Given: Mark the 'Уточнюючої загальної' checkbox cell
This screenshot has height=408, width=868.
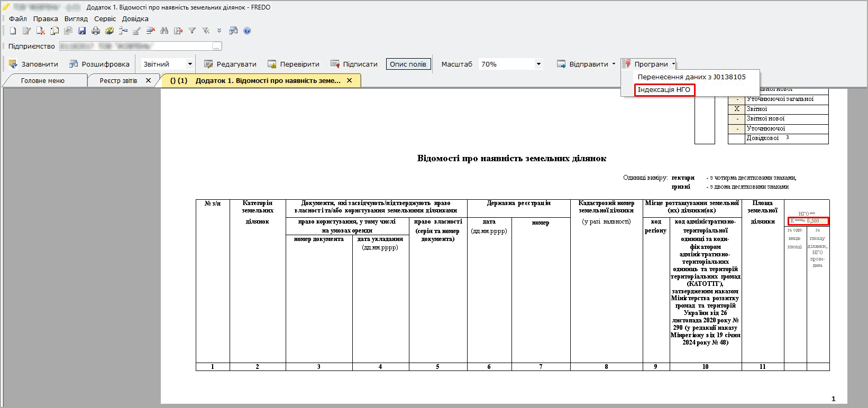Looking at the screenshot, I should pos(736,99).
